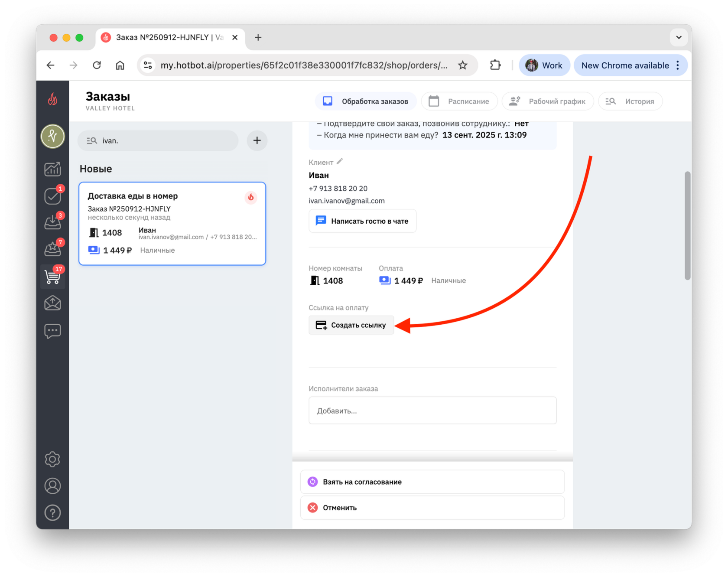The width and height of the screenshot is (728, 577).
Task: Open the Hotbot flame logo
Action: point(52,99)
